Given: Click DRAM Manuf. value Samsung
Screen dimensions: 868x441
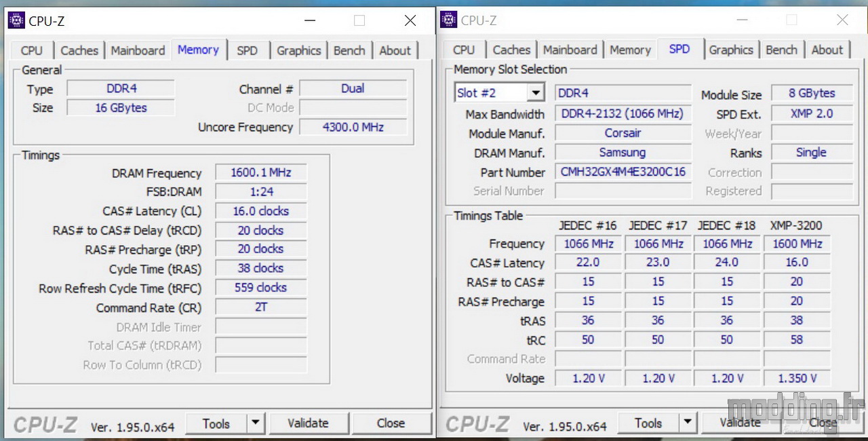Looking at the screenshot, I should click(623, 153).
